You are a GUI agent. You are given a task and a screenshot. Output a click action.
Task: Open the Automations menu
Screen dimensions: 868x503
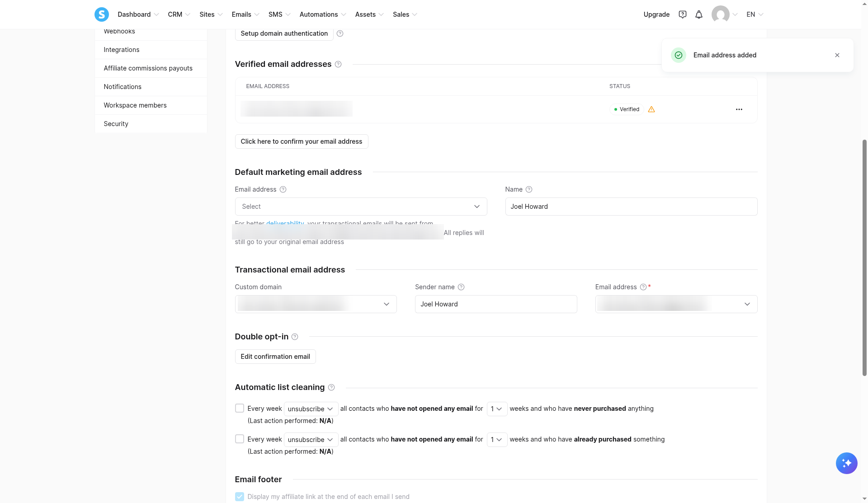click(x=323, y=14)
